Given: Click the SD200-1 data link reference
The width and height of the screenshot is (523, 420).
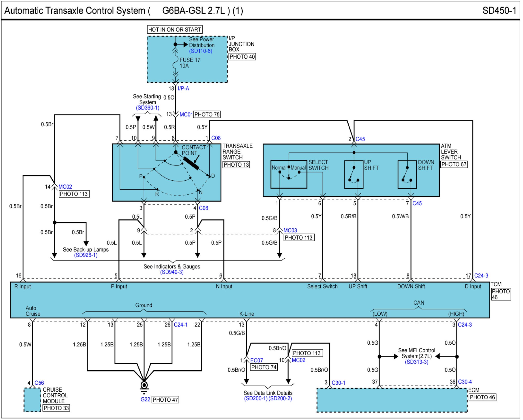Looking at the screenshot, I should coord(256,399).
